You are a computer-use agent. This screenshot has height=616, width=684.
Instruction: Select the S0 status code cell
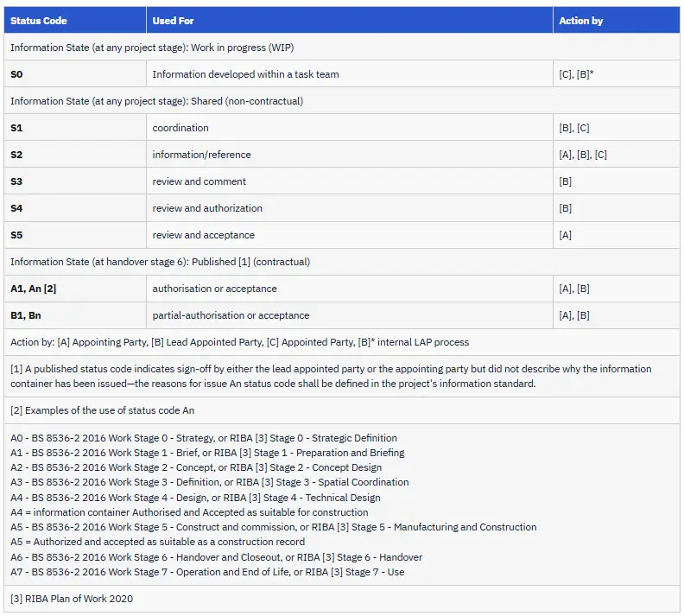75,73
